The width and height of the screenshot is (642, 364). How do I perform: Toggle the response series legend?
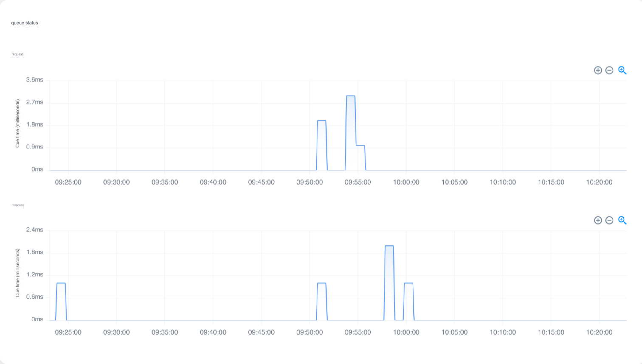pos(17,205)
